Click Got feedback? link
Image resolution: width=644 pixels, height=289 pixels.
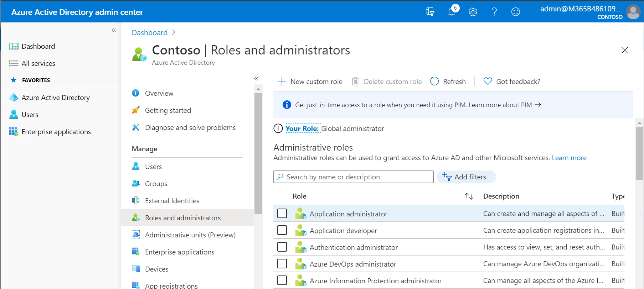(x=512, y=82)
